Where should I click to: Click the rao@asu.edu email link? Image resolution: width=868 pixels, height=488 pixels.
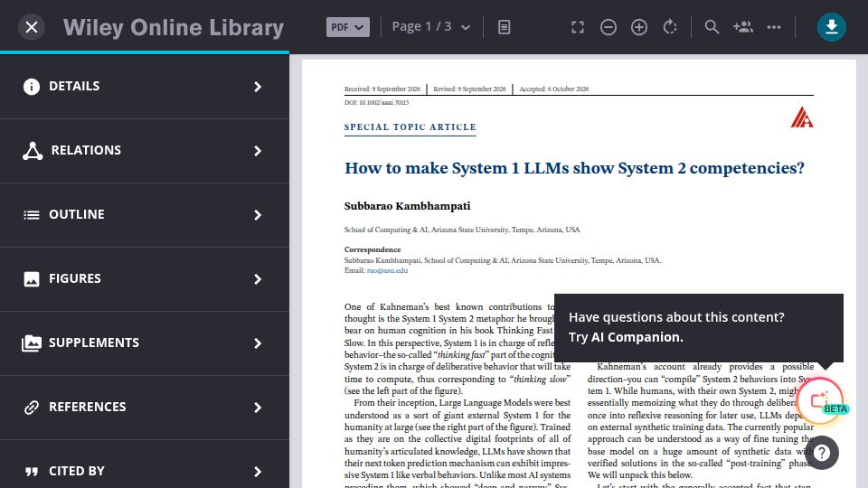tap(387, 270)
